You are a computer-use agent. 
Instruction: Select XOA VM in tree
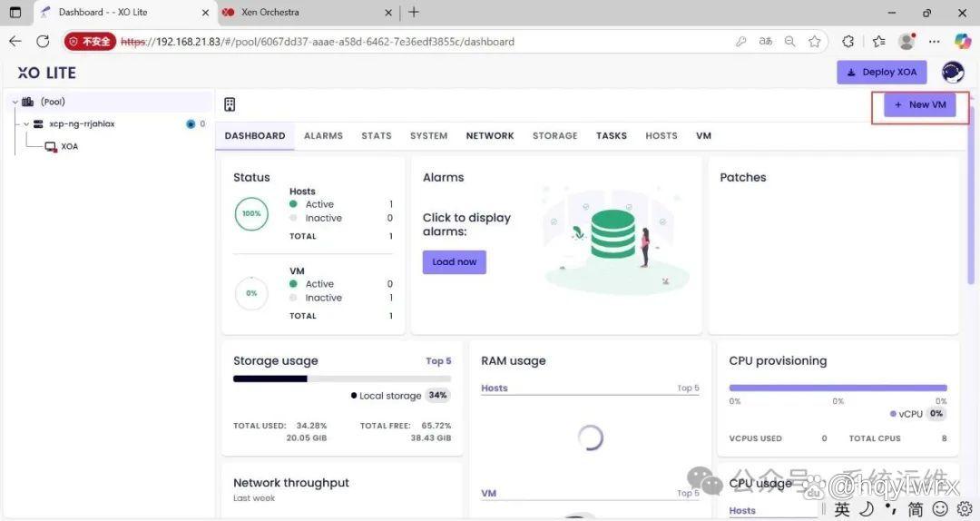pos(69,146)
